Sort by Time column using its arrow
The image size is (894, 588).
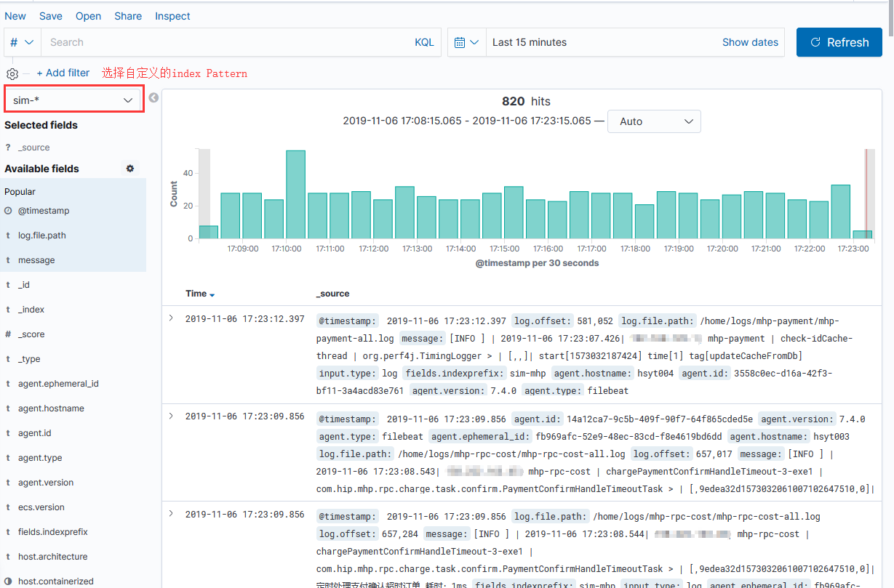click(x=212, y=294)
